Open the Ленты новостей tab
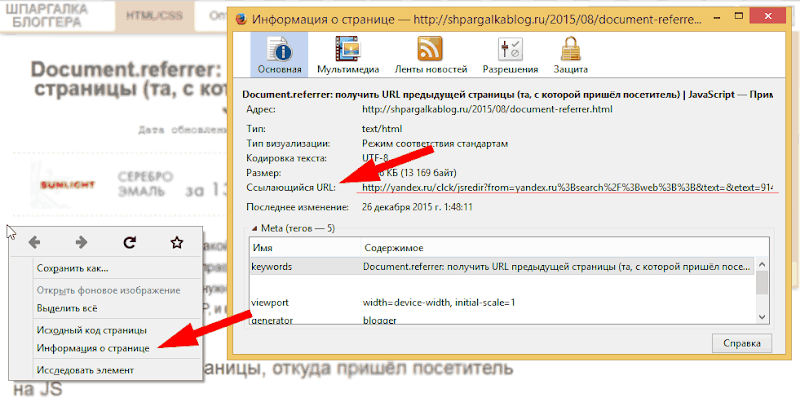The width and height of the screenshot is (800, 411). click(431, 55)
